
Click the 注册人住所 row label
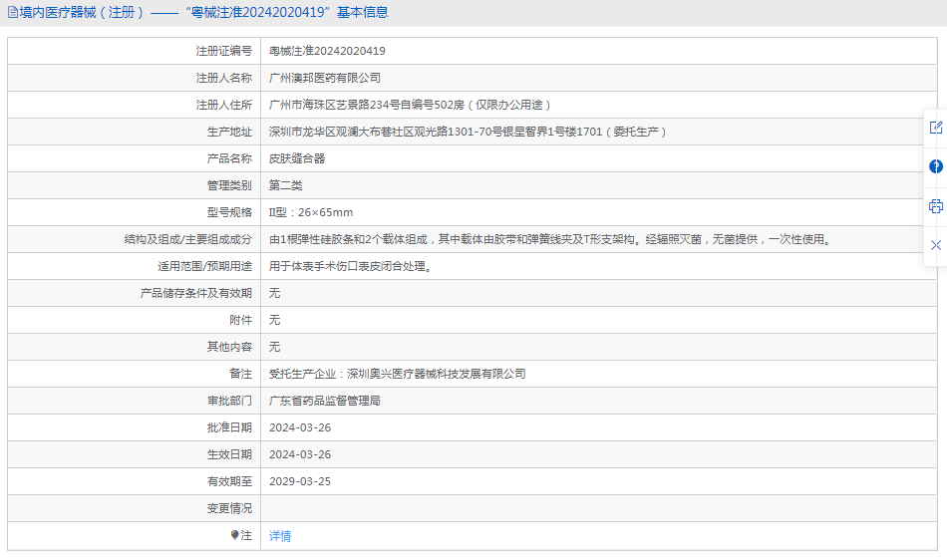tap(223, 105)
